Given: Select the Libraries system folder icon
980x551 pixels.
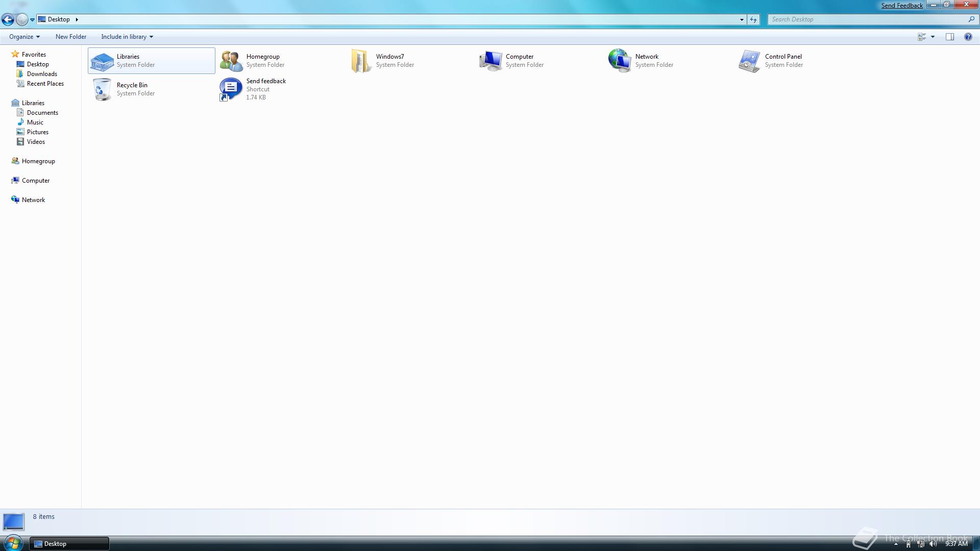Looking at the screenshot, I should [102, 61].
